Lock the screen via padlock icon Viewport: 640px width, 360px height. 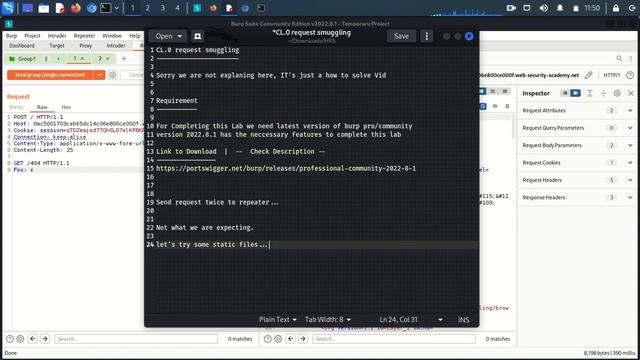616,8
